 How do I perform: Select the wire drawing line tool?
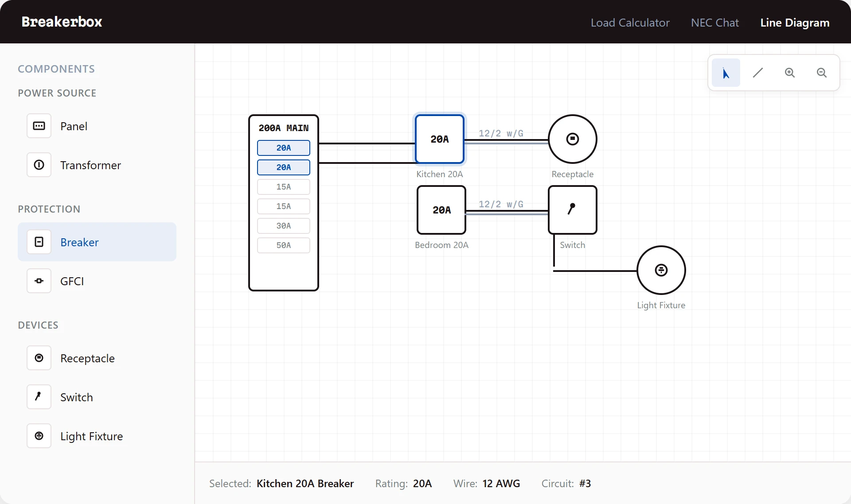757,73
